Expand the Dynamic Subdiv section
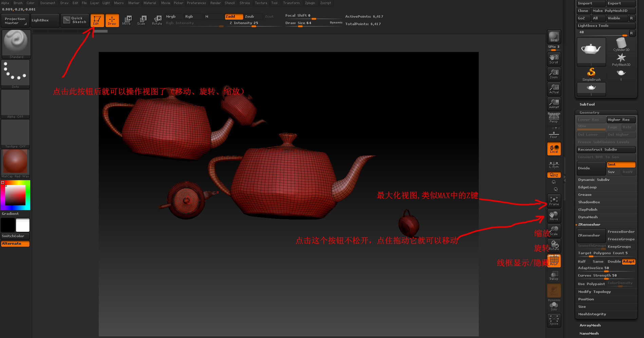644x338 pixels. pyautogui.click(x=594, y=180)
